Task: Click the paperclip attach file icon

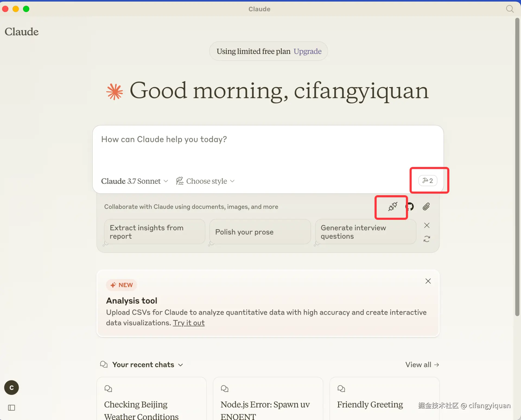Action: click(426, 207)
